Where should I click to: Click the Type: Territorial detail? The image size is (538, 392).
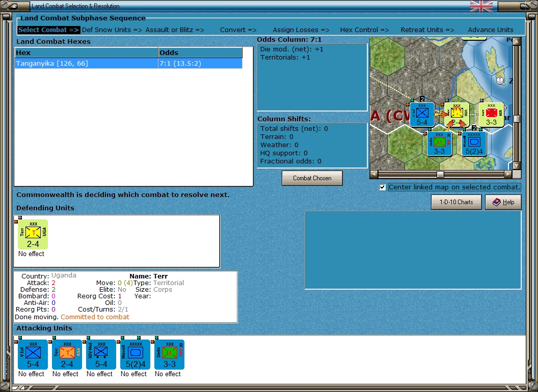click(x=158, y=283)
